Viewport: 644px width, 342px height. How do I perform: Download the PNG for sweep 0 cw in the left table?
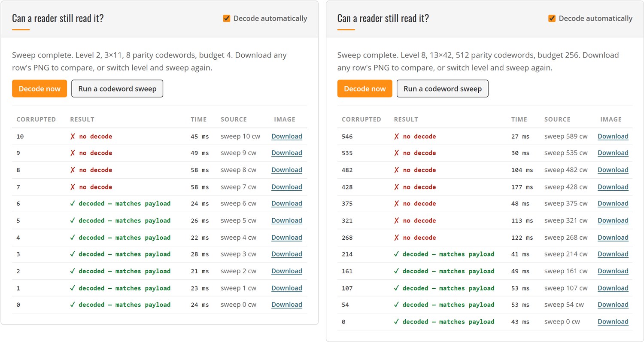point(287,305)
